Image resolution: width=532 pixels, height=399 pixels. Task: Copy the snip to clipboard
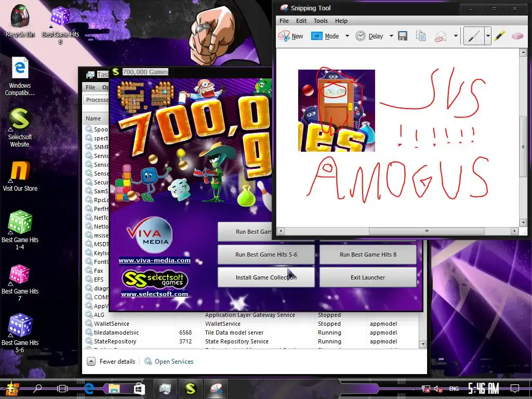coord(421,36)
